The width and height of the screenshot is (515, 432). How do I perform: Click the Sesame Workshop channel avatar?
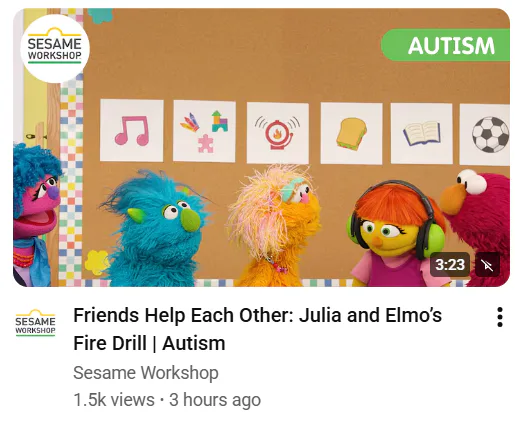[35, 323]
